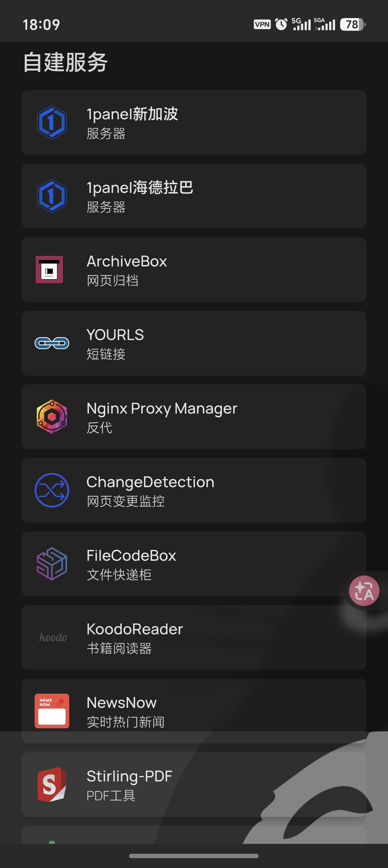Tap the ArchiveBox maroon box icon

(x=49, y=270)
